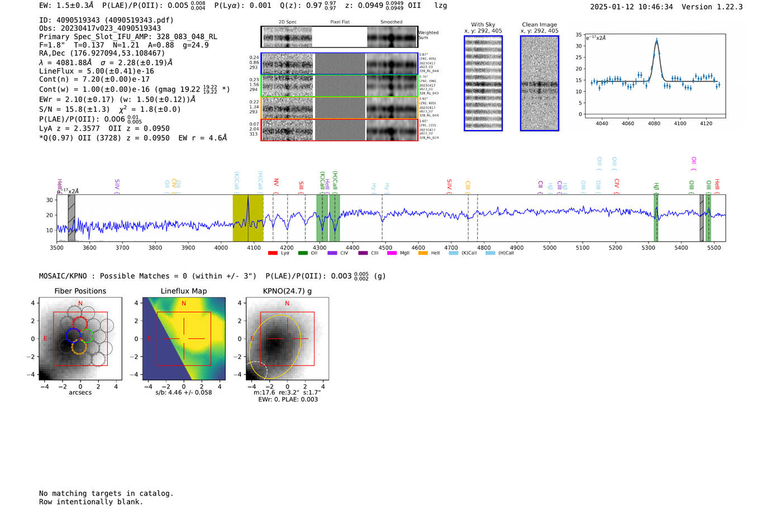Viewport: 782px width, 532px height.
Task: Click the *Q(0.97) OII (3728) line
Action: (x=133, y=138)
